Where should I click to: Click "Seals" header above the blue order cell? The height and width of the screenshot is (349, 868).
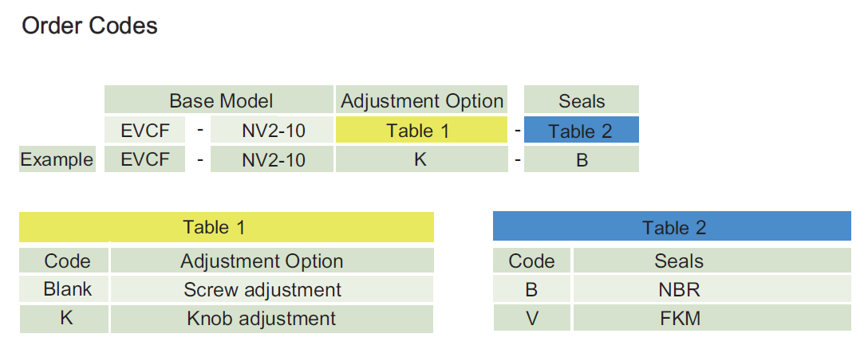[x=582, y=101]
